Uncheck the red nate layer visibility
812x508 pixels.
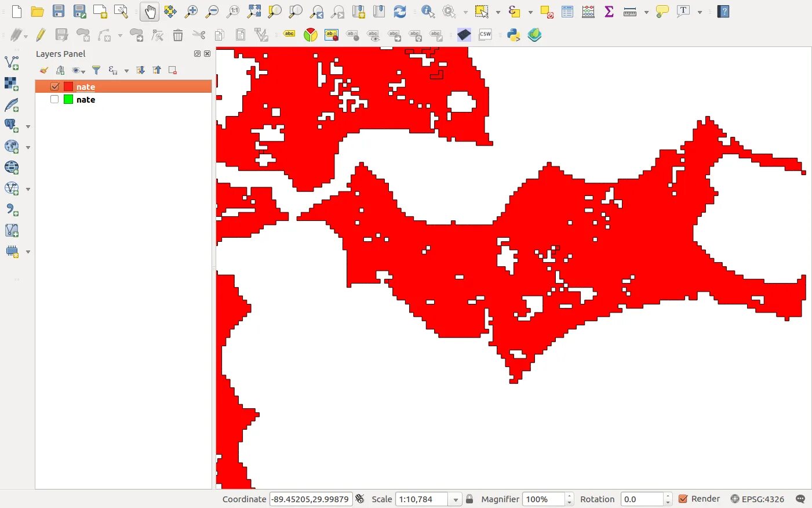point(55,87)
